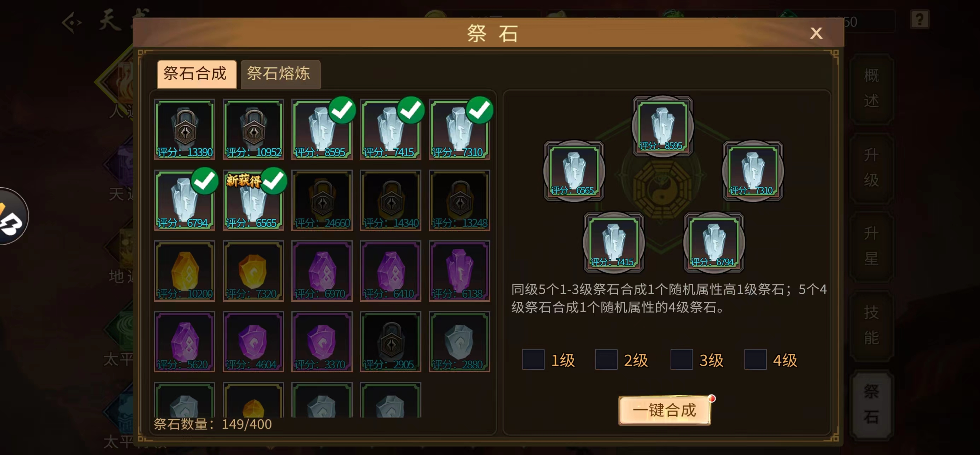
Task: Close the 祭石 dialog
Action: [816, 33]
